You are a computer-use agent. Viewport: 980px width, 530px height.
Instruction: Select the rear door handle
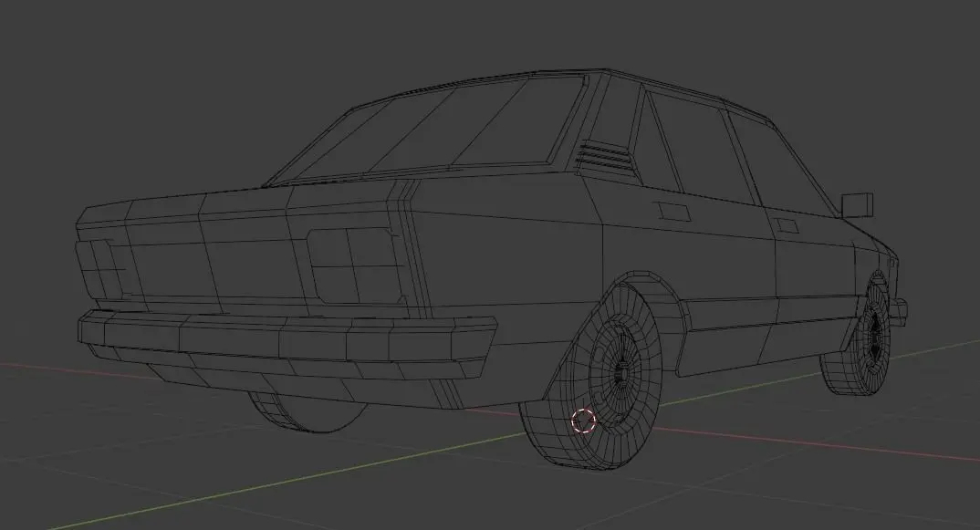click(x=675, y=211)
